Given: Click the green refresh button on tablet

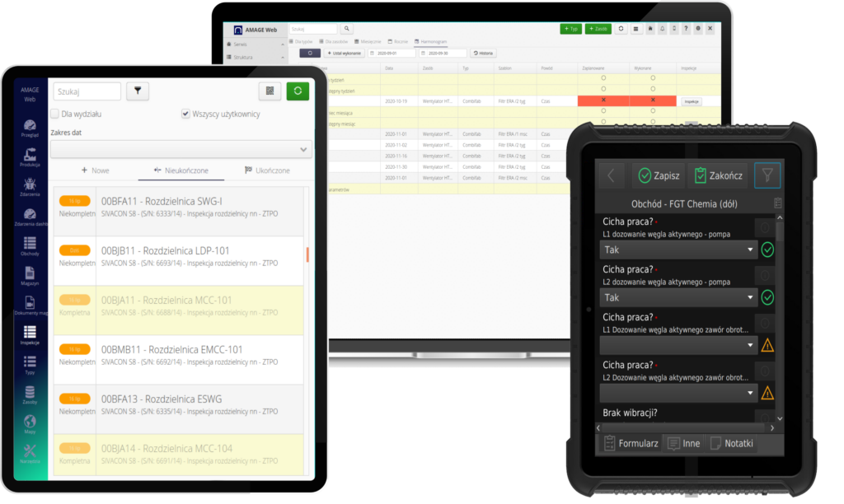Looking at the screenshot, I should [298, 91].
